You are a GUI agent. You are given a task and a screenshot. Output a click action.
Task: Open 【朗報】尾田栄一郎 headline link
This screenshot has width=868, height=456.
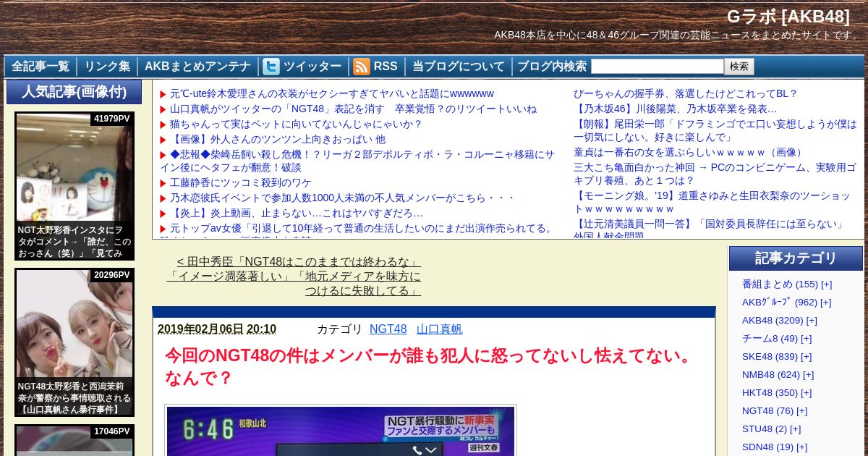tap(715, 130)
